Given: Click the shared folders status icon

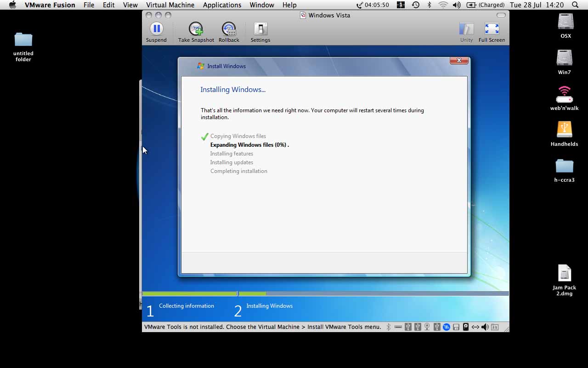Looking at the screenshot, I should pyautogui.click(x=495, y=327).
